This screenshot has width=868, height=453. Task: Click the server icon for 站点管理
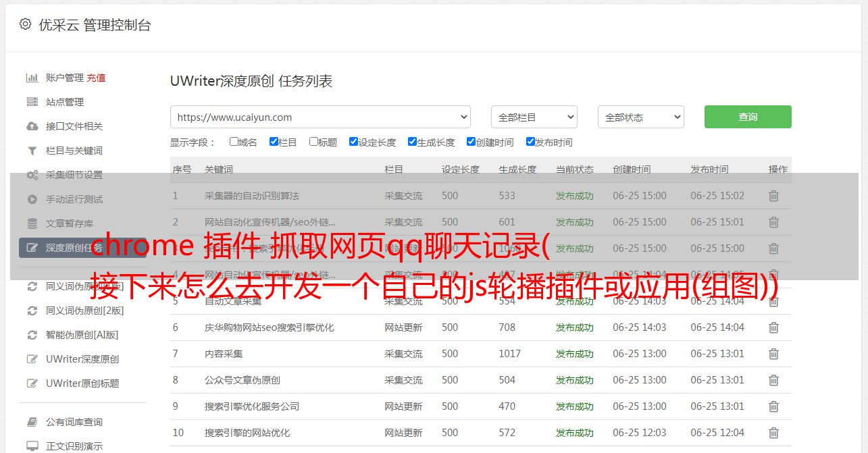pos(32,102)
